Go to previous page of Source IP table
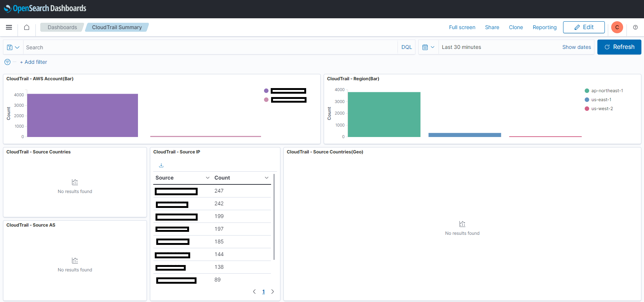The image size is (644, 302). pos(254,292)
